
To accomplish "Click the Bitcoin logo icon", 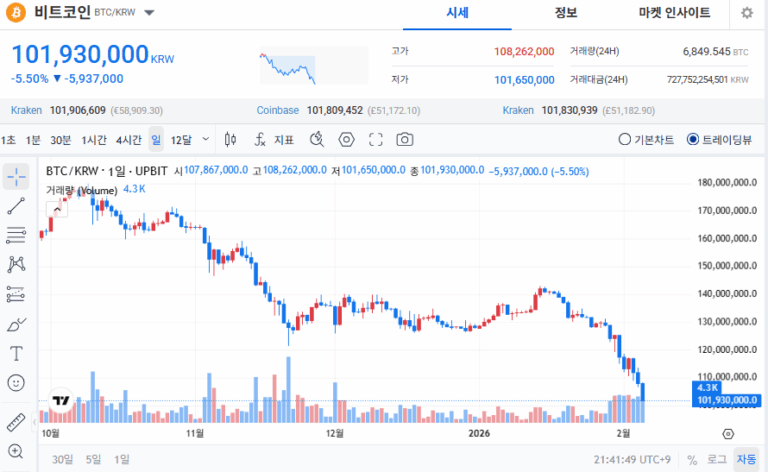I will (x=16, y=12).
